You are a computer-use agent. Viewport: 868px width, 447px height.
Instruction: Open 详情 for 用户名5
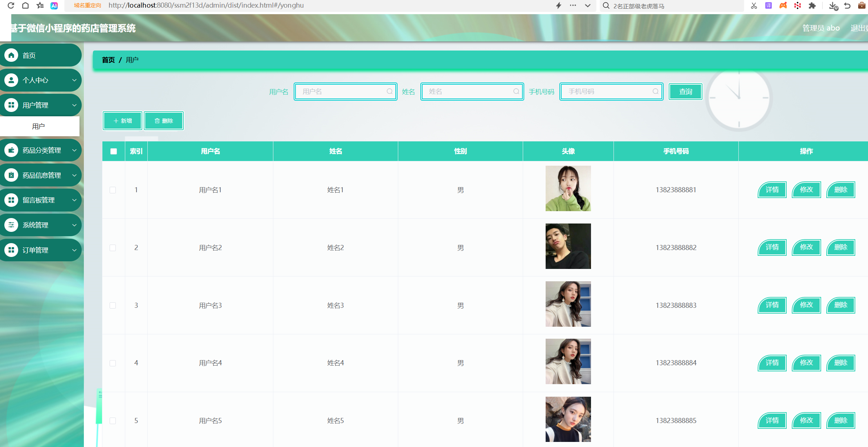click(x=772, y=420)
